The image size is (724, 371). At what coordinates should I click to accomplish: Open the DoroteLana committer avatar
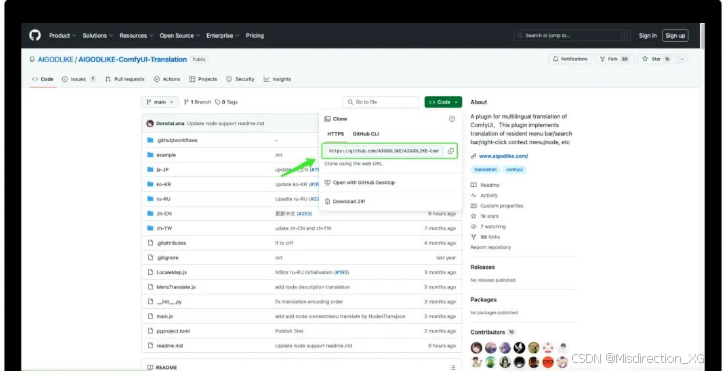tap(150, 123)
